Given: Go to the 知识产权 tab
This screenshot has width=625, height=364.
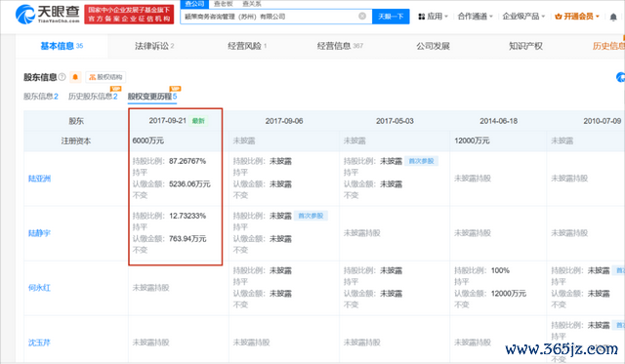Looking at the screenshot, I should click(525, 46).
